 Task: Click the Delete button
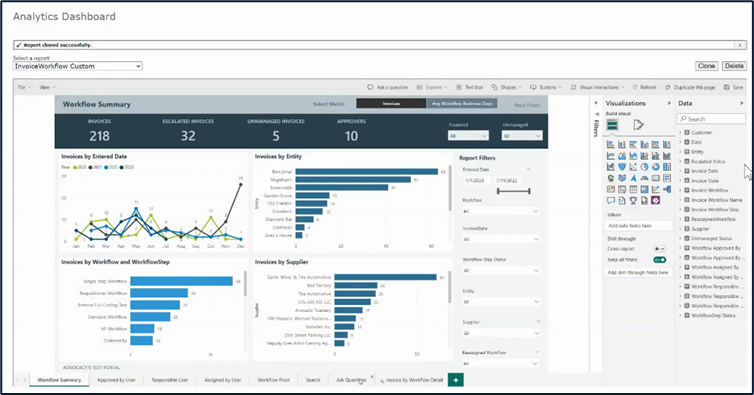click(734, 66)
